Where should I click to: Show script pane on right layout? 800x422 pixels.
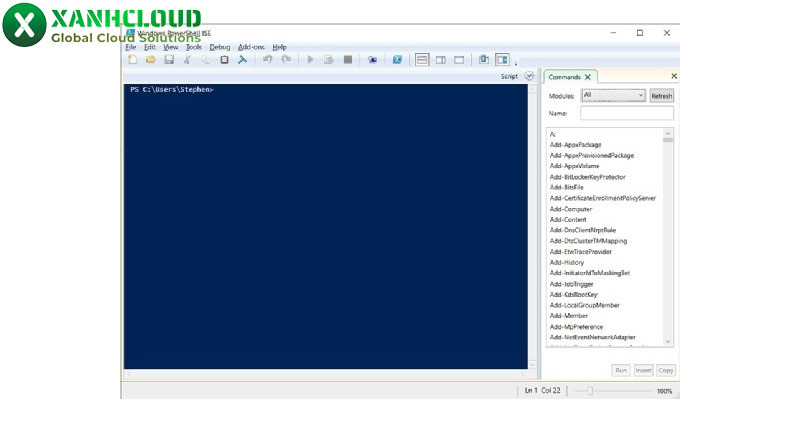click(441, 60)
